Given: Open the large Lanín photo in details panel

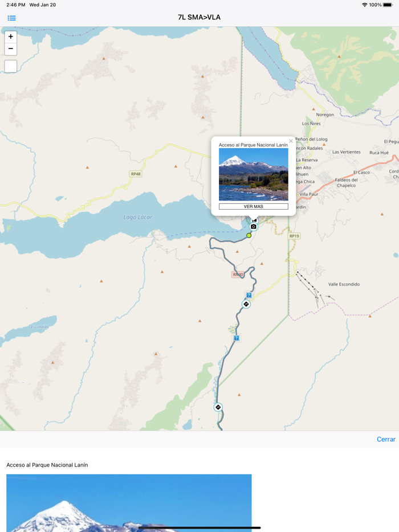Looking at the screenshot, I should (129, 503).
